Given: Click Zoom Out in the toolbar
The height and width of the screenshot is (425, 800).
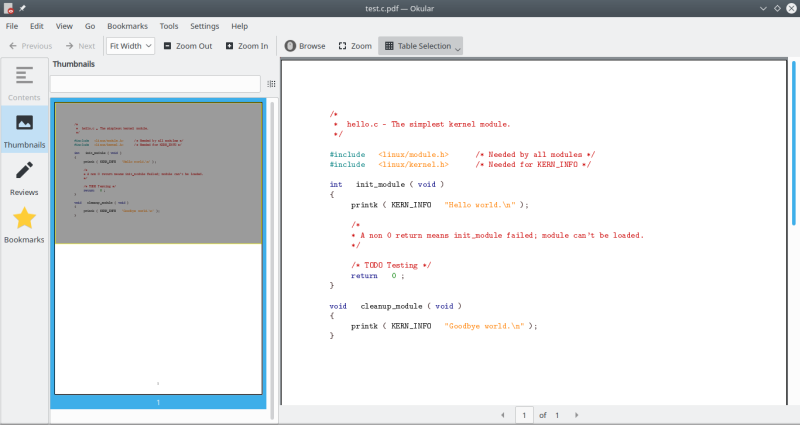Looking at the screenshot, I should (187, 46).
